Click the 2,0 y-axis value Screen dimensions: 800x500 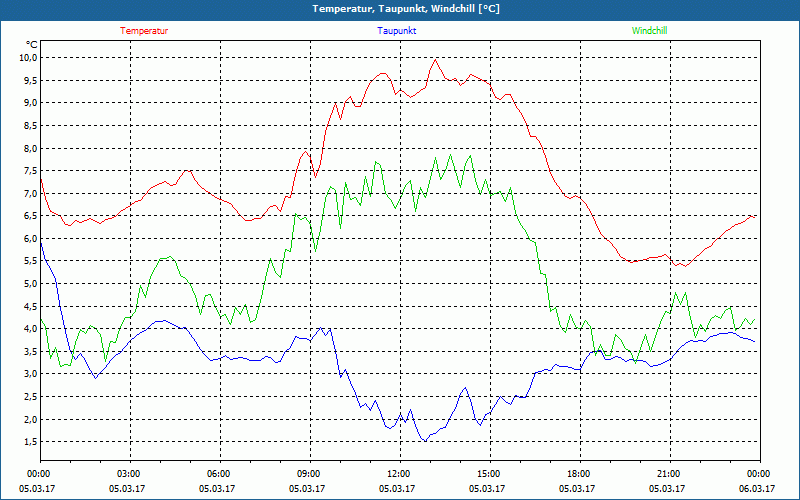coord(31,419)
